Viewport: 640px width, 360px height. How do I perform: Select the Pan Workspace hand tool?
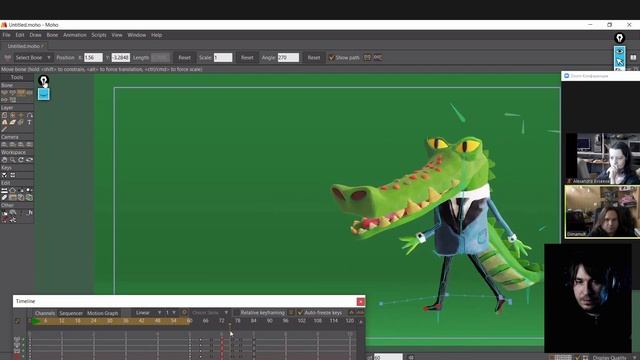pyautogui.click(x=4, y=160)
